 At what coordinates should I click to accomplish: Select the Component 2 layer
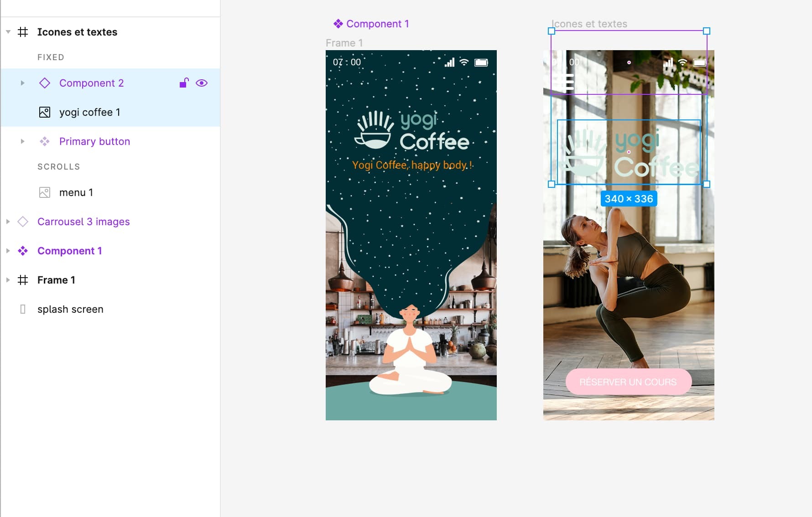point(91,83)
